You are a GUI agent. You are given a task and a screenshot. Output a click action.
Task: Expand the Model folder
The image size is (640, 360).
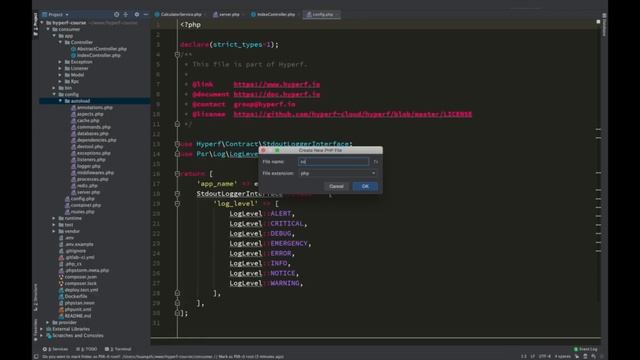[60, 75]
